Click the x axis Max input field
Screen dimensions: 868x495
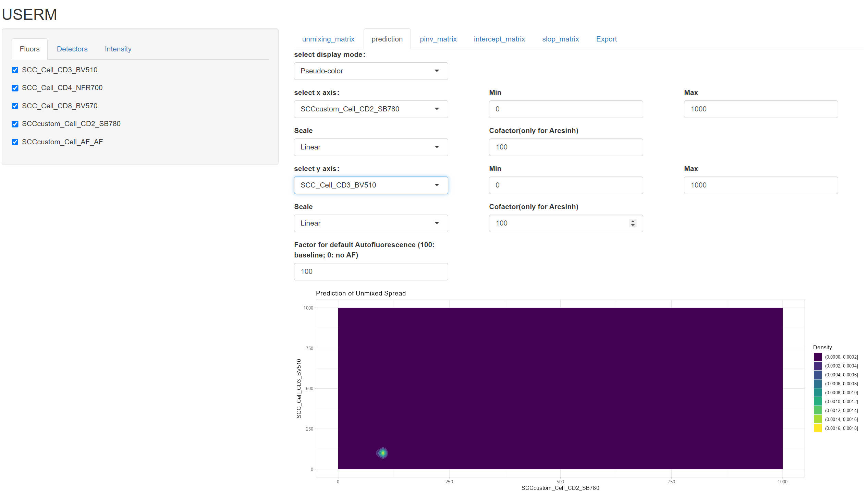pos(760,109)
